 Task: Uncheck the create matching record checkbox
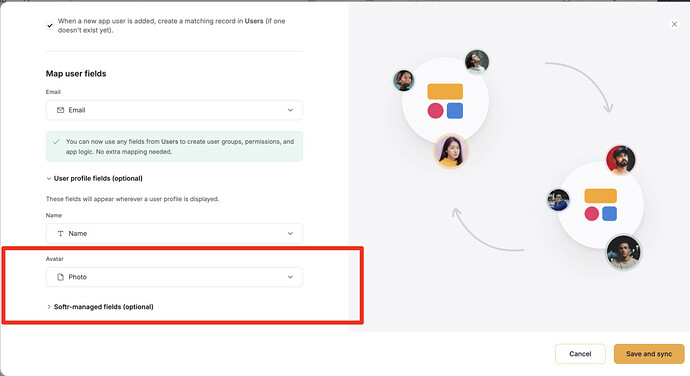click(x=50, y=26)
